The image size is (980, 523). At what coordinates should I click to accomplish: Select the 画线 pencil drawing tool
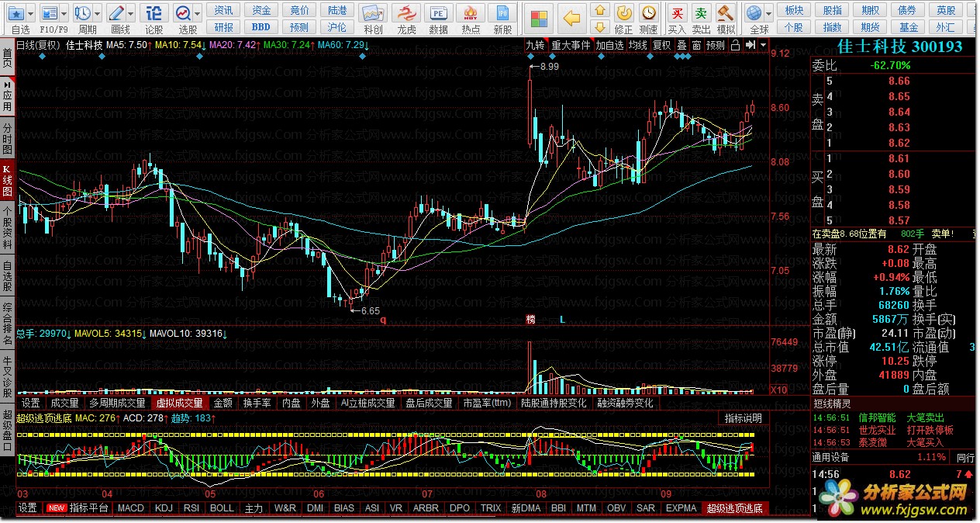point(116,13)
